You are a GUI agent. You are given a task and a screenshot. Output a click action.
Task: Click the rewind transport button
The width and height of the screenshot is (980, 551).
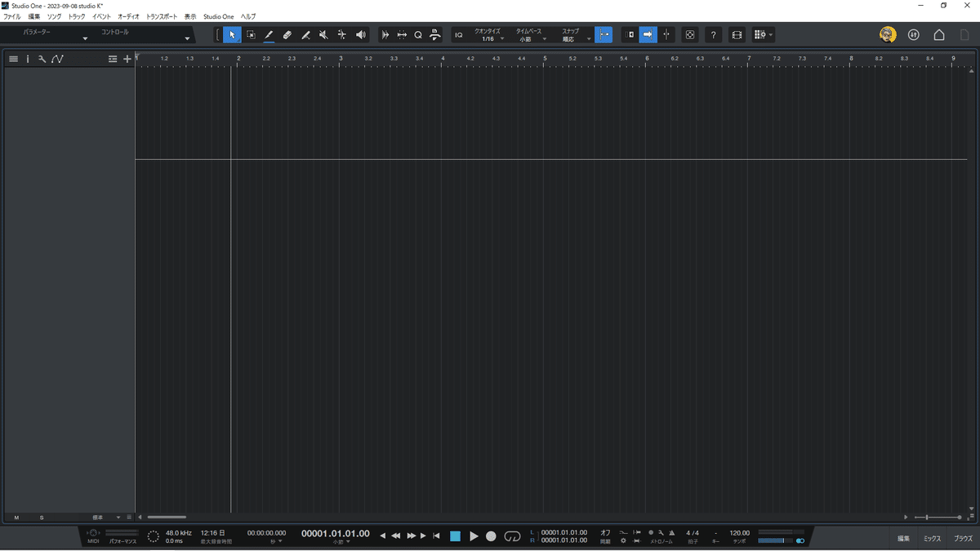396,536
